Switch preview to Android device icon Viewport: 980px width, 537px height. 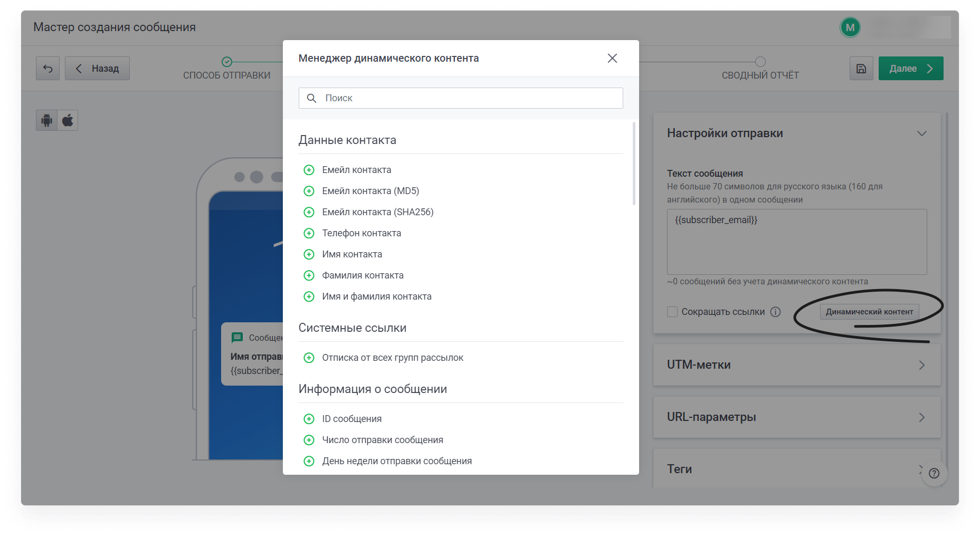pyautogui.click(x=47, y=120)
